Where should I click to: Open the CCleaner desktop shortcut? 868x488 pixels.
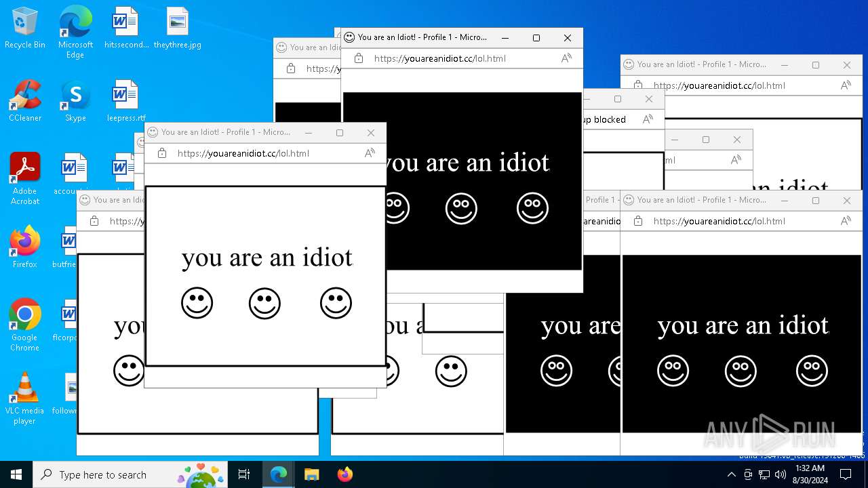[x=25, y=101]
